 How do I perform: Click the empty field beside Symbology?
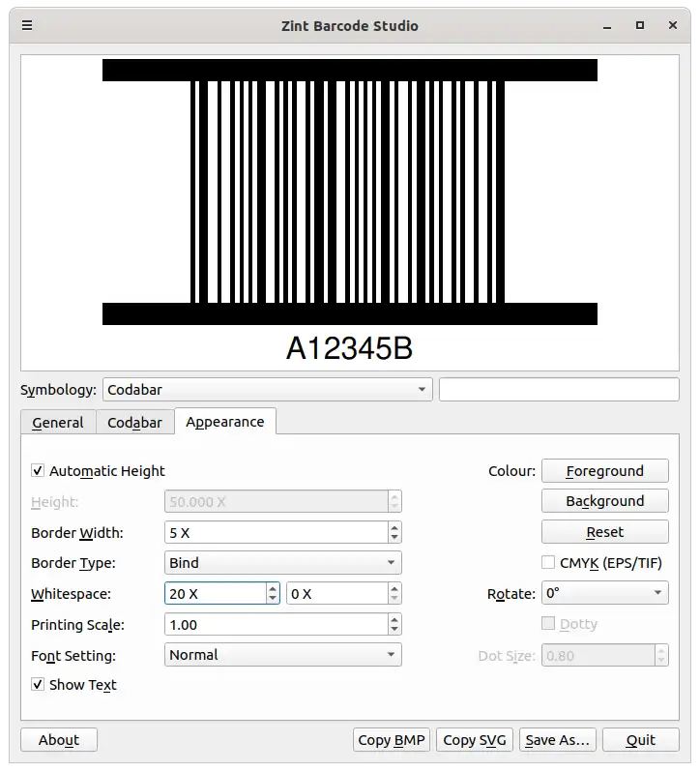pyautogui.click(x=559, y=390)
